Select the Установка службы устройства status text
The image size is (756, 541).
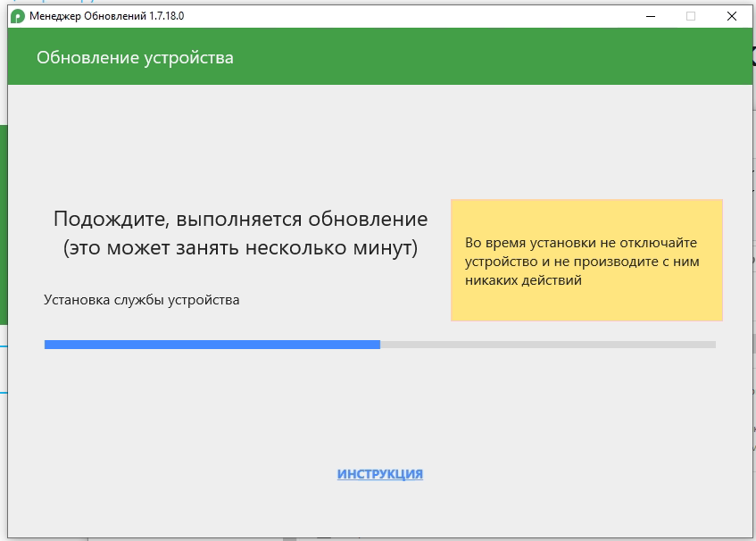click(142, 300)
